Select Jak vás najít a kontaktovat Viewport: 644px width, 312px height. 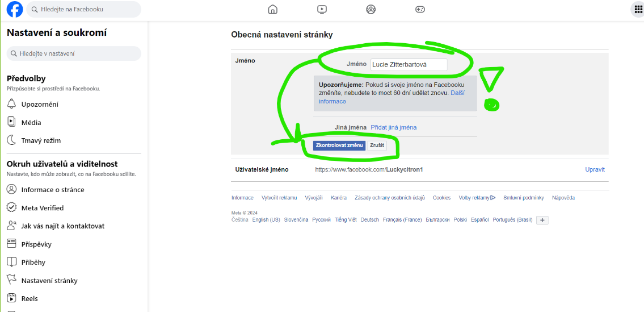pyautogui.click(x=62, y=226)
